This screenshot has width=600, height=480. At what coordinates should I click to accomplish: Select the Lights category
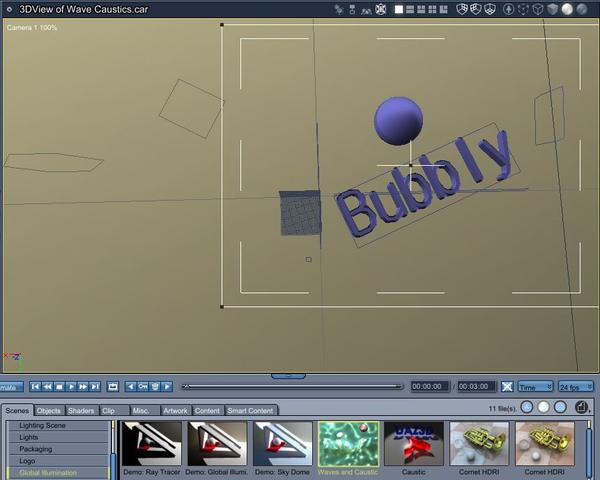(x=59, y=437)
